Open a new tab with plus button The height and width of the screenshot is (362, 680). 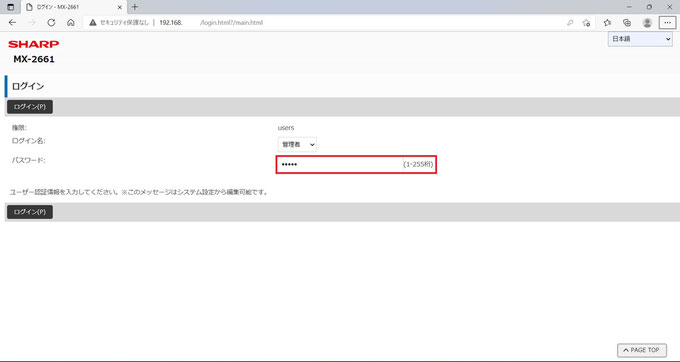click(x=135, y=7)
